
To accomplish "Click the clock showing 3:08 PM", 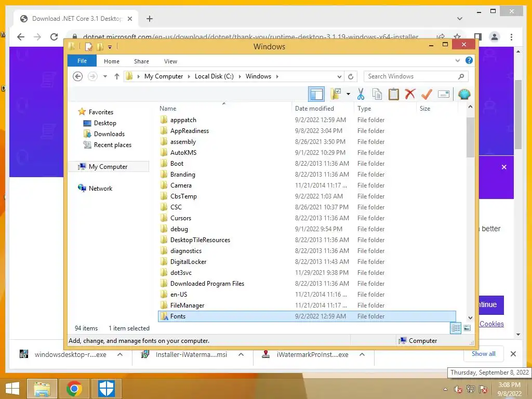I will 509,385.
